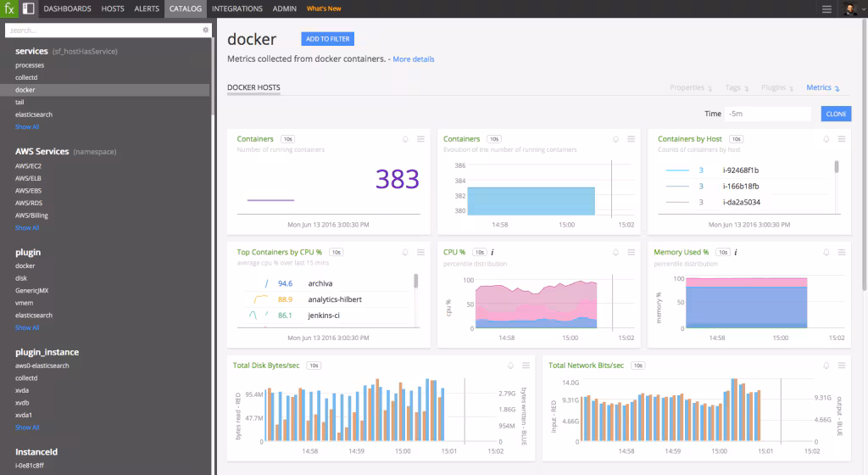This screenshot has height=475, width=868.
Task: Toggle the sidebar panel icon
Action: (28, 8)
